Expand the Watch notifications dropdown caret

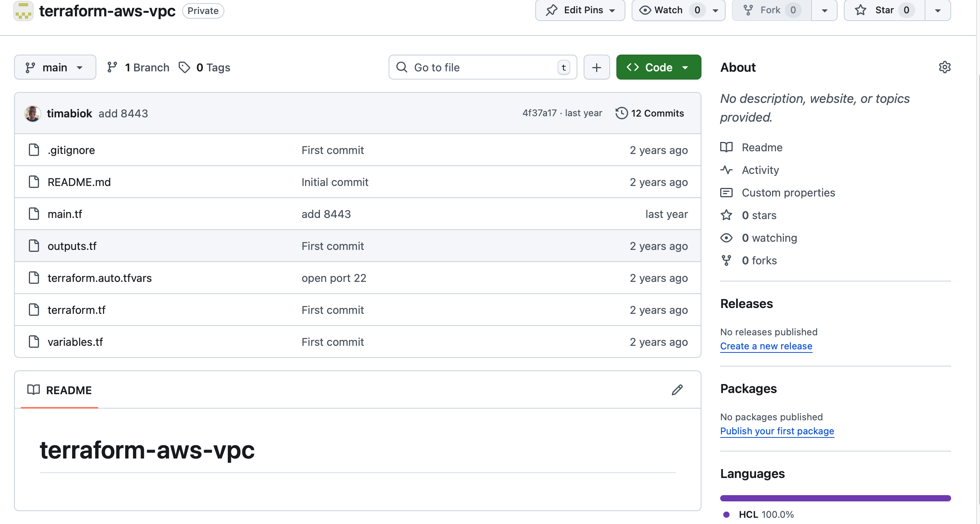pyautogui.click(x=715, y=11)
